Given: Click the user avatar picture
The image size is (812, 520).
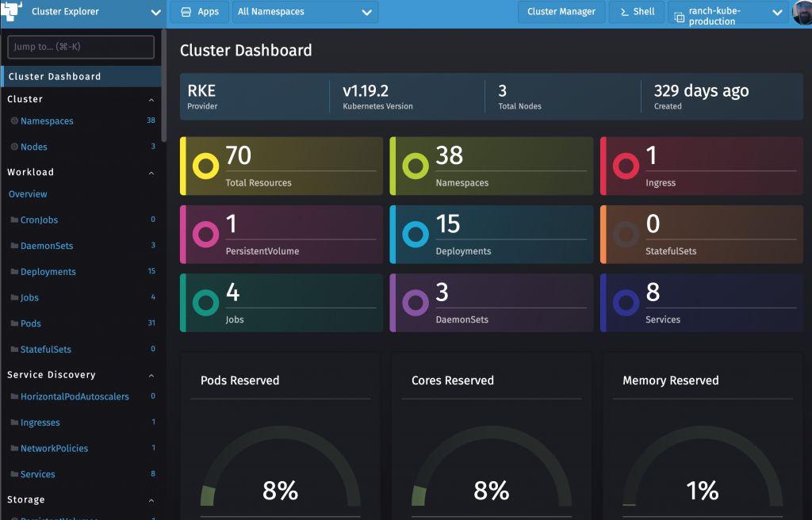Looking at the screenshot, I should click(x=802, y=13).
